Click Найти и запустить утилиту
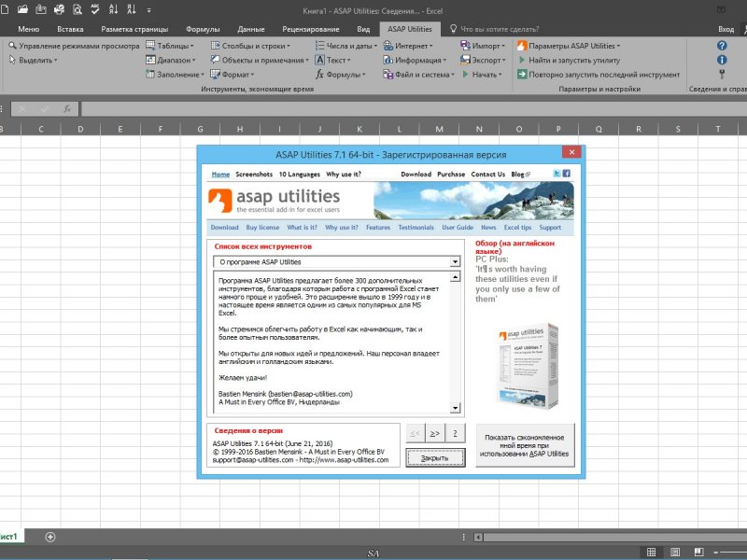The width and height of the screenshot is (747, 560). coord(569,60)
